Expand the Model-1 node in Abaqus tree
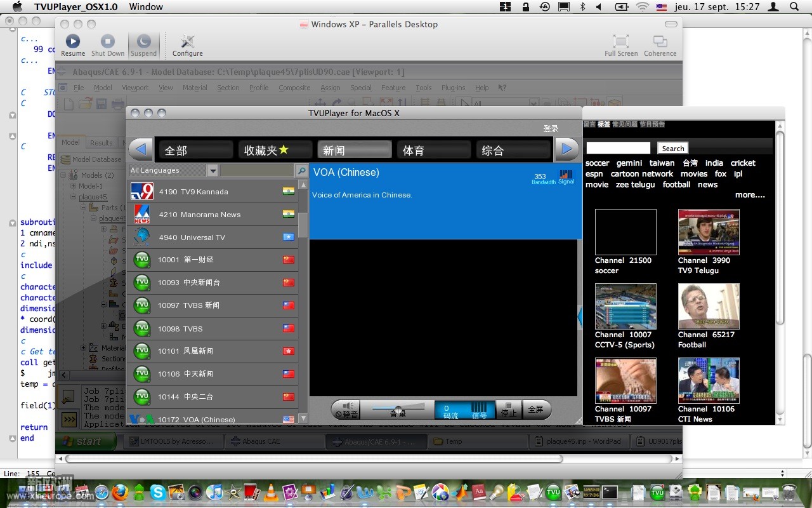 74,186
